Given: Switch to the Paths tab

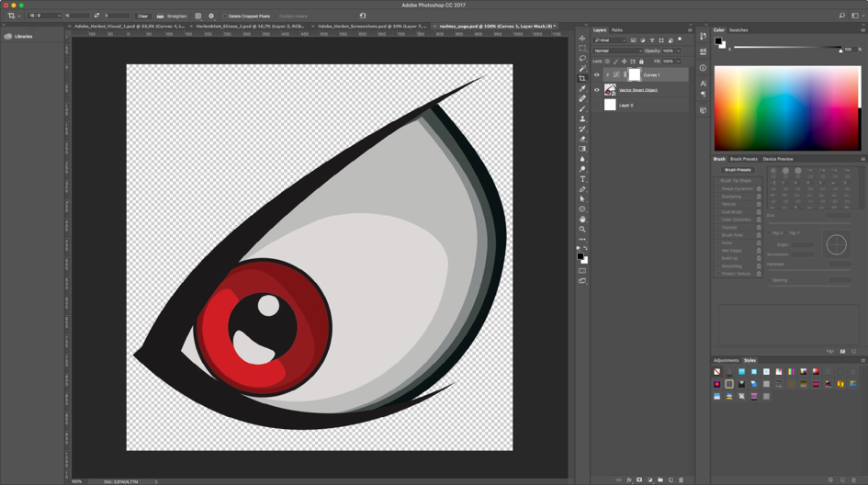Looking at the screenshot, I should pyautogui.click(x=617, y=30).
